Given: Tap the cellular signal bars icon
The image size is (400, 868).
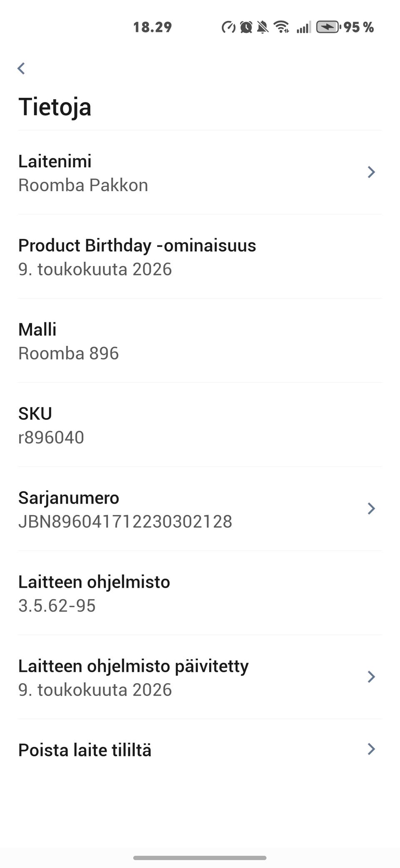Looking at the screenshot, I should 303,27.
